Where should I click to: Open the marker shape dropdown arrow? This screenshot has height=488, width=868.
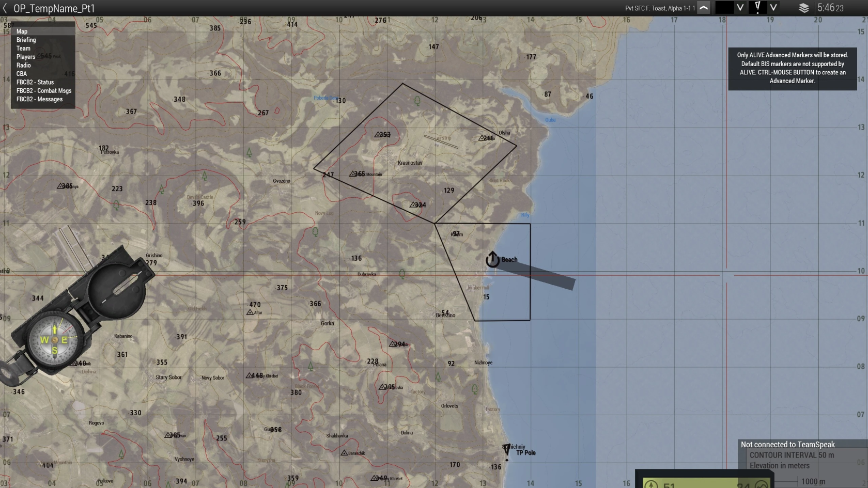pyautogui.click(x=773, y=8)
